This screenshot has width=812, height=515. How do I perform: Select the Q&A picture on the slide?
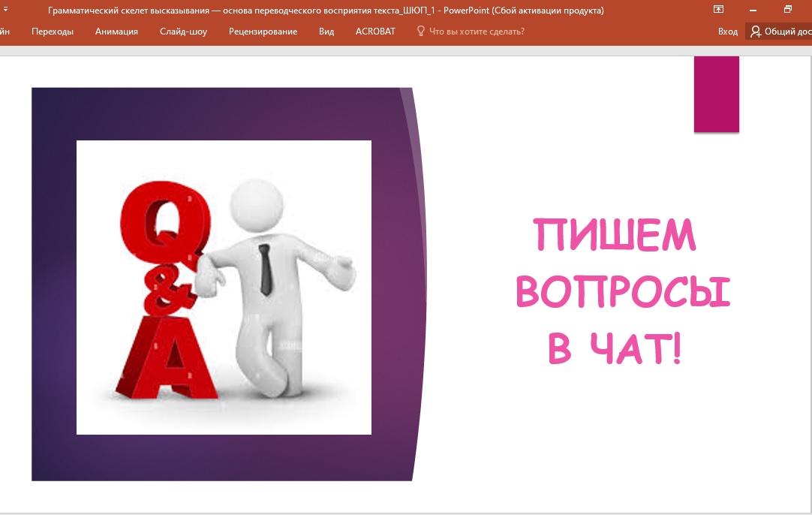pyautogui.click(x=224, y=287)
